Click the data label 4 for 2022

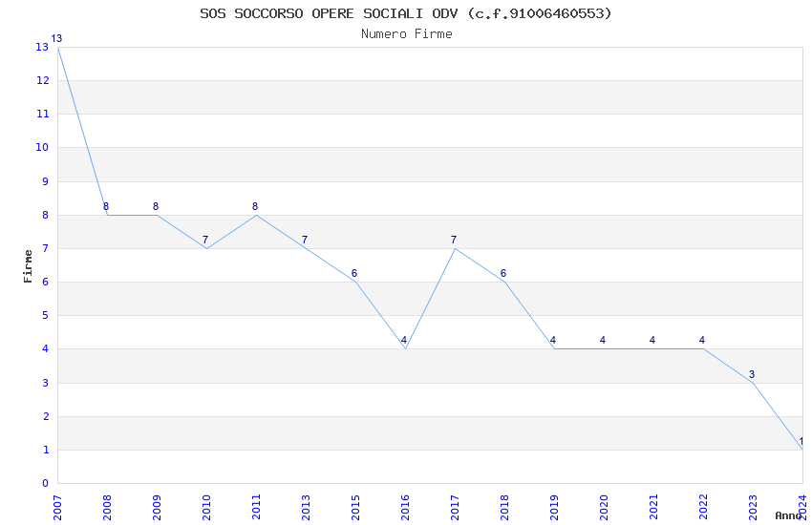tap(703, 341)
